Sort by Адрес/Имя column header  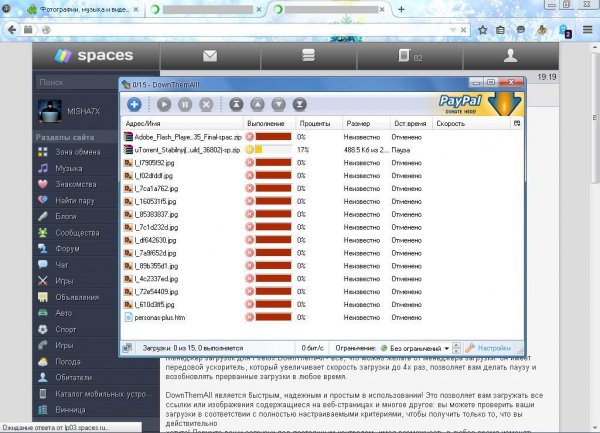[183, 124]
